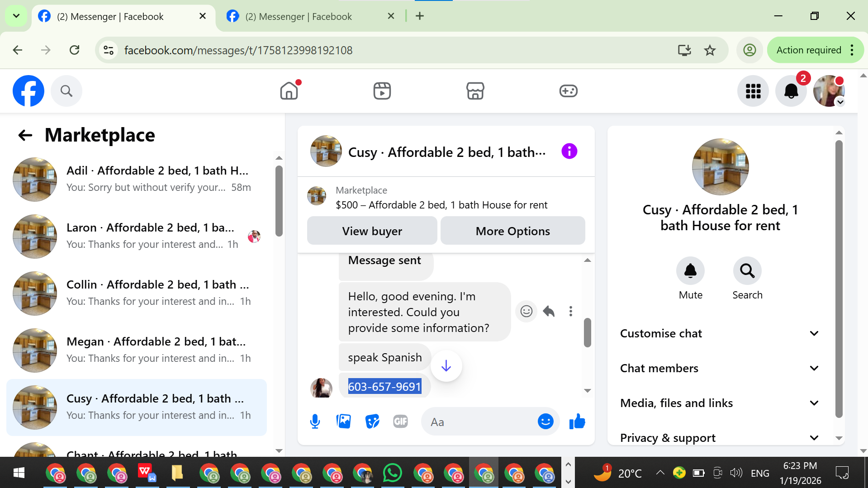This screenshot has width=868, height=488.
Task: Show hidden system tray icons chevron
Action: point(660,473)
